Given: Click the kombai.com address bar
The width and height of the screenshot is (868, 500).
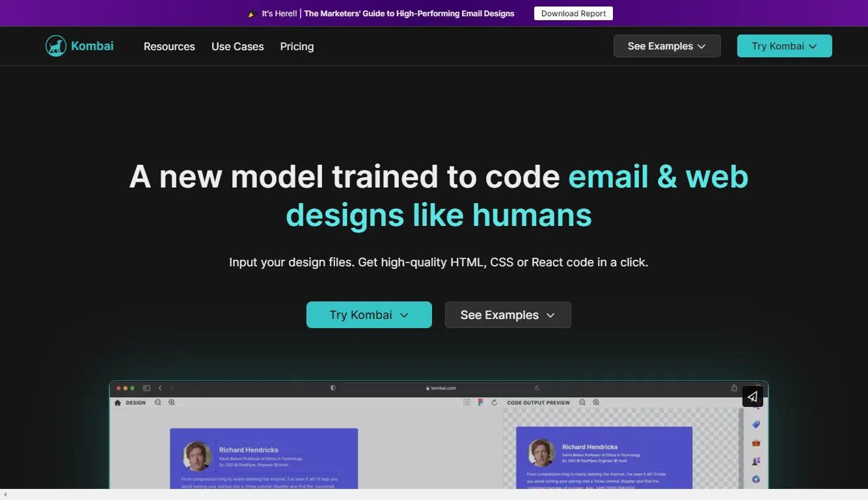Looking at the screenshot, I should pos(441,388).
